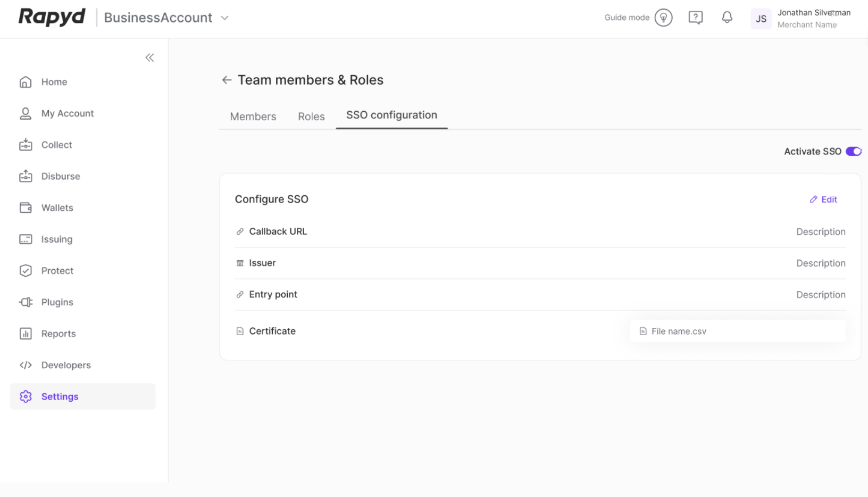Image resolution: width=868 pixels, height=497 pixels.
Task: Click the Guide mode lightbulb icon
Action: pos(663,18)
